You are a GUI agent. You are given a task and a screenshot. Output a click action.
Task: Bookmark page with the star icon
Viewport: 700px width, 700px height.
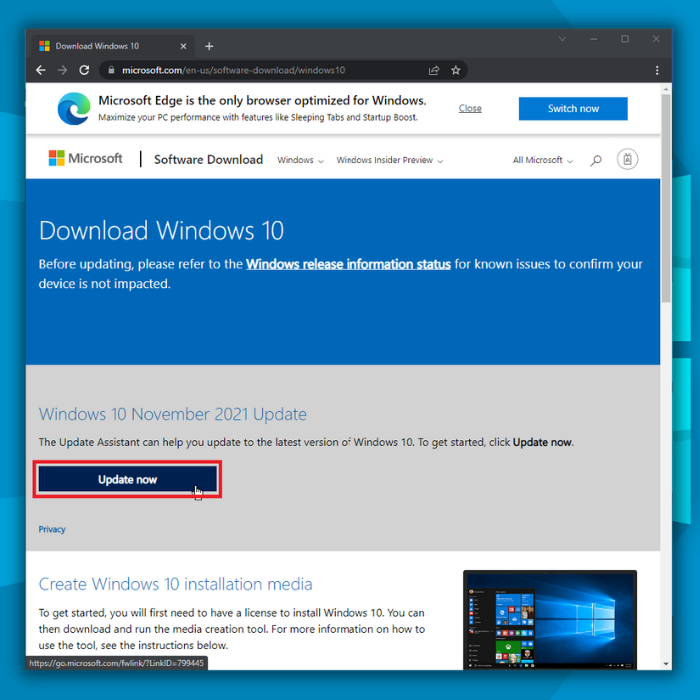pyautogui.click(x=455, y=70)
